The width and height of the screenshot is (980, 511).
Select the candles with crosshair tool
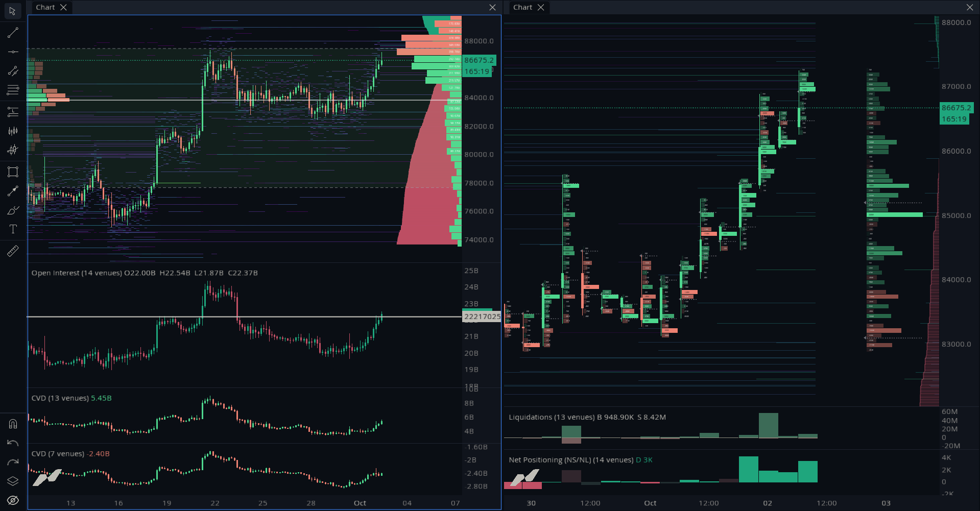(13, 150)
